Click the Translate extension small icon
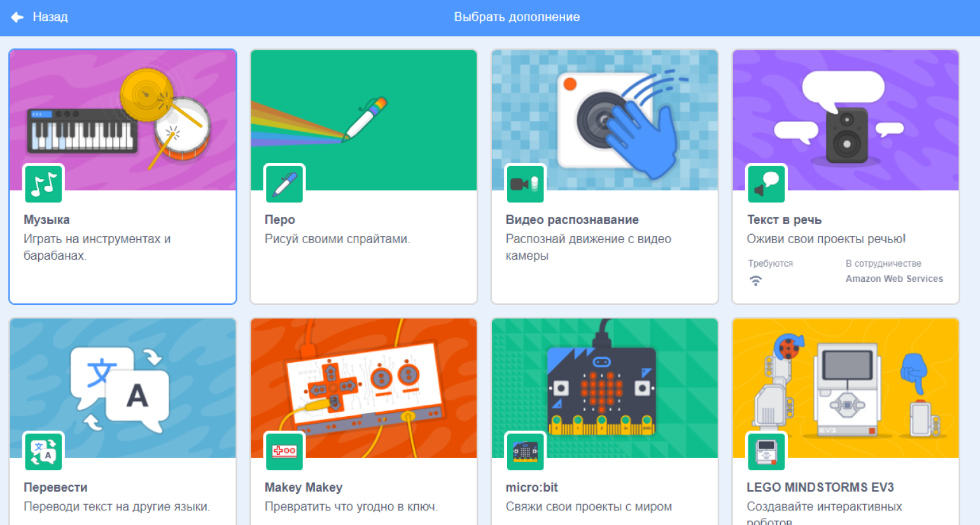980x525 pixels. click(43, 452)
